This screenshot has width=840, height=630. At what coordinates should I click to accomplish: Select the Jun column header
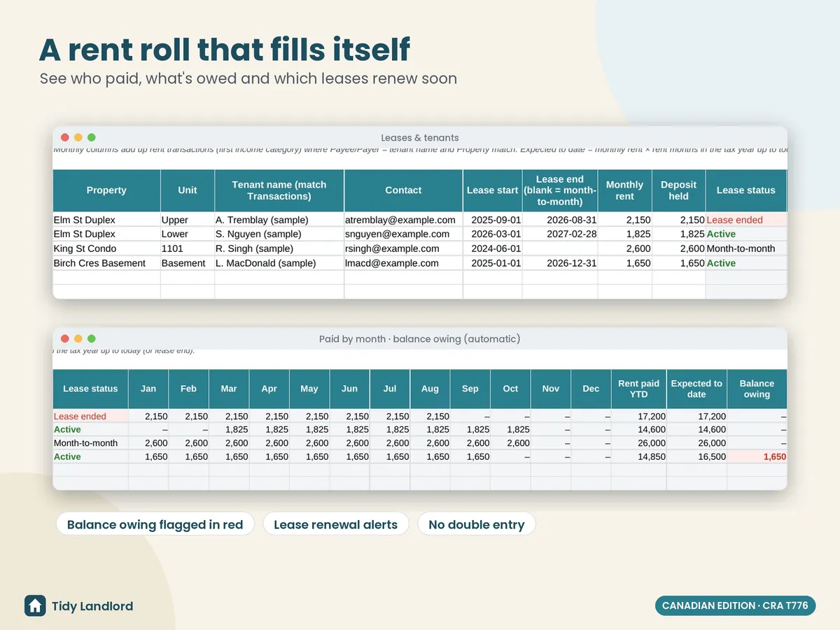pos(349,389)
